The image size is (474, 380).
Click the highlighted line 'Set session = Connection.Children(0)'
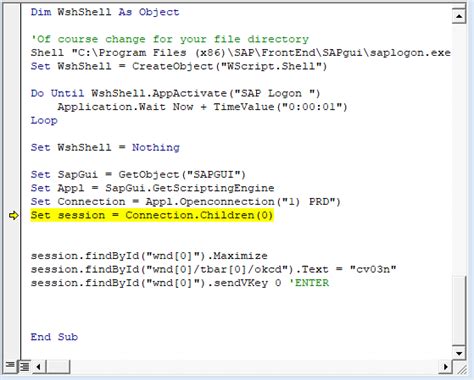(152, 215)
